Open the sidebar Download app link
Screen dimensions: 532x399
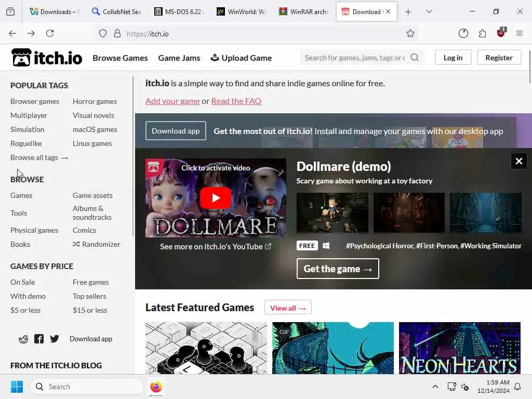[91, 339]
